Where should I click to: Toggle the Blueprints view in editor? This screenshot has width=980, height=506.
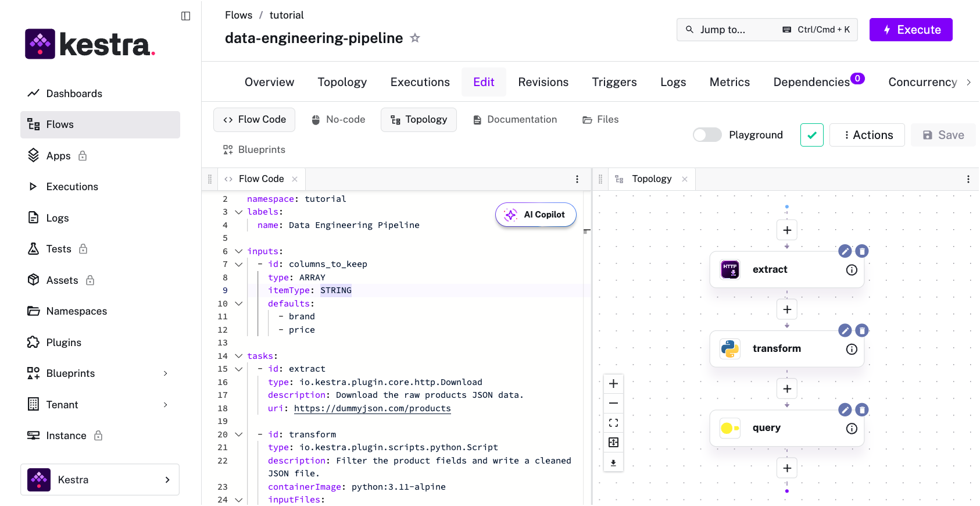coord(254,149)
